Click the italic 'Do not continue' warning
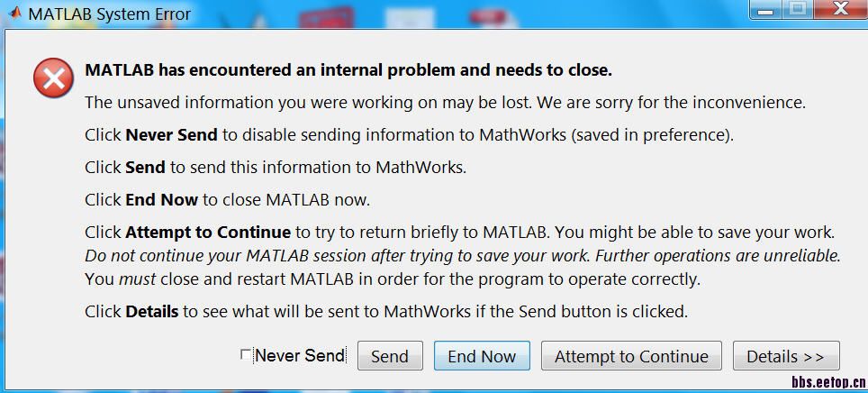 coord(462,256)
